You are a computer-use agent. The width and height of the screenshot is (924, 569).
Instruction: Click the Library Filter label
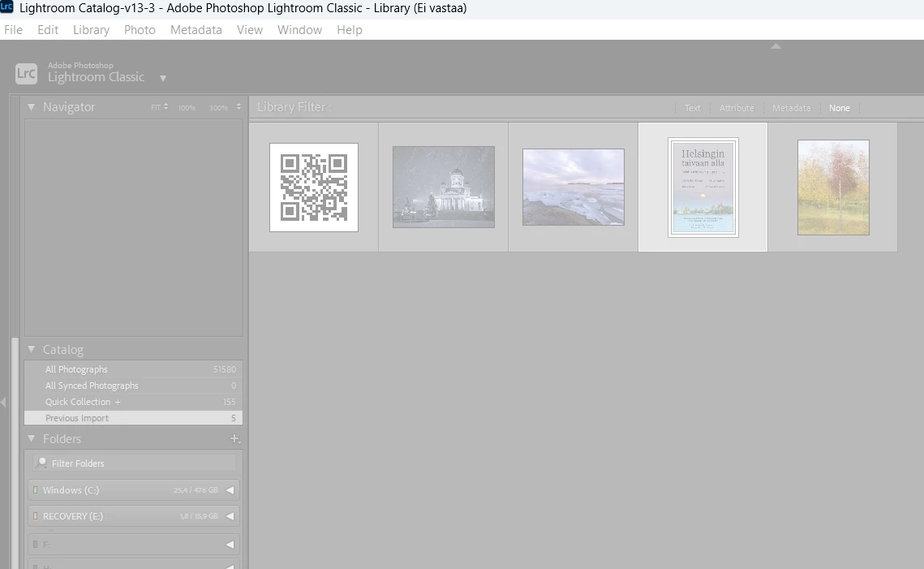pos(294,106)
